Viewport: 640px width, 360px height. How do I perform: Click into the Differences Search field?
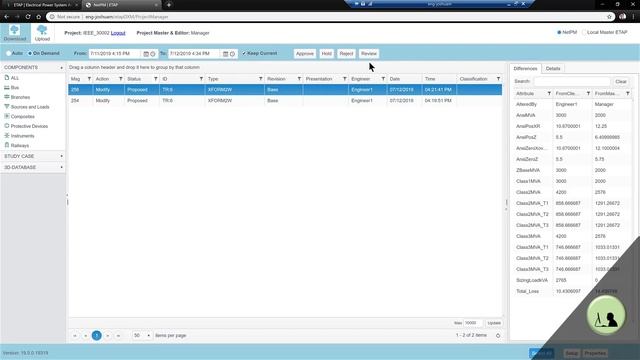572,82
